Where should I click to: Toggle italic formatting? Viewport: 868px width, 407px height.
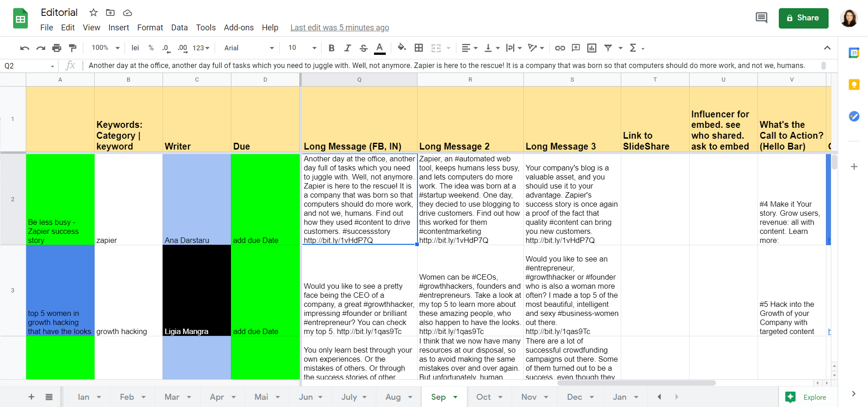[x=347, y=48]
